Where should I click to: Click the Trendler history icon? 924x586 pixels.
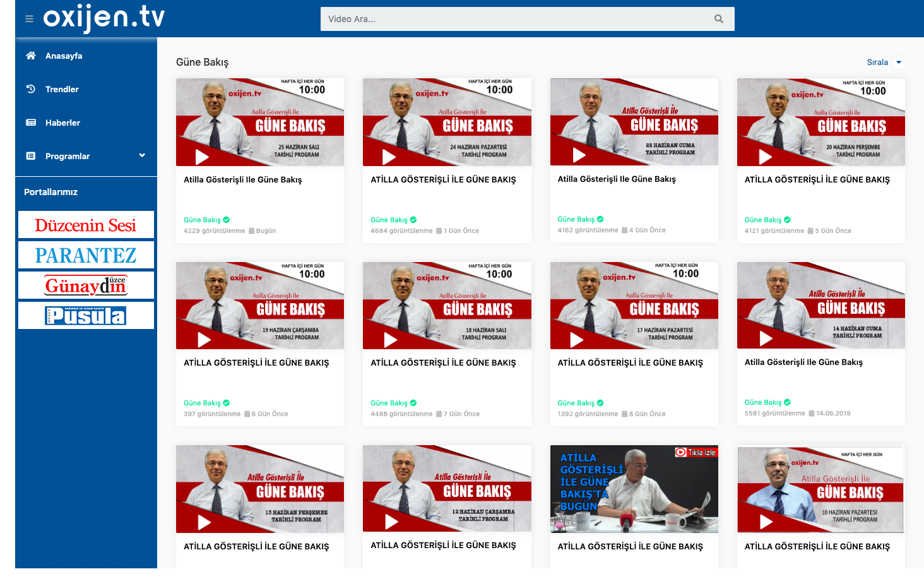(31, 89)
